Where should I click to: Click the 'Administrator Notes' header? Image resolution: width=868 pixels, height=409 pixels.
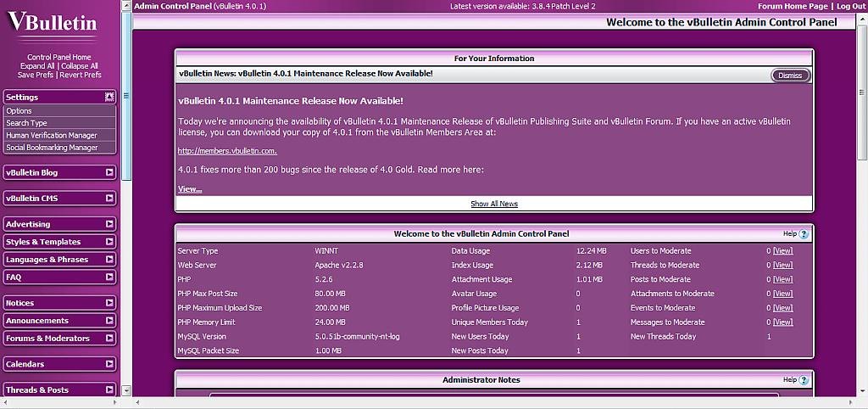[481, 380]
